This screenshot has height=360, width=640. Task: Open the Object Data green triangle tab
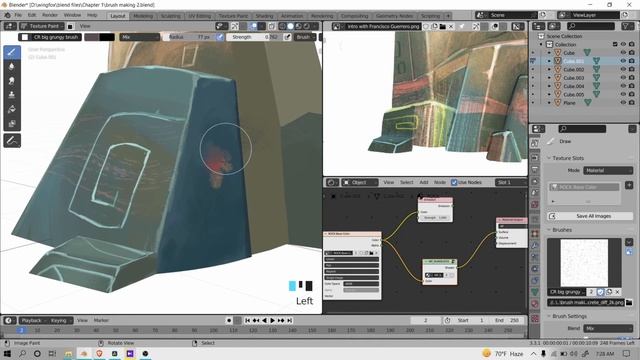(x=535, y=292)
